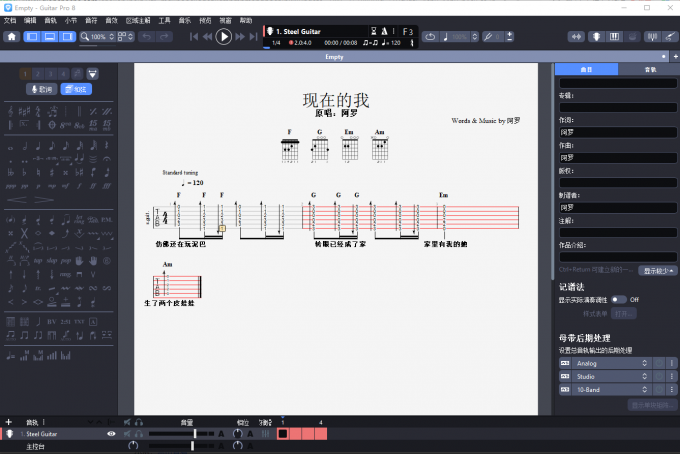
Task: Toggle the display actual performance tuning switch
Action: (x=618, y=299)
